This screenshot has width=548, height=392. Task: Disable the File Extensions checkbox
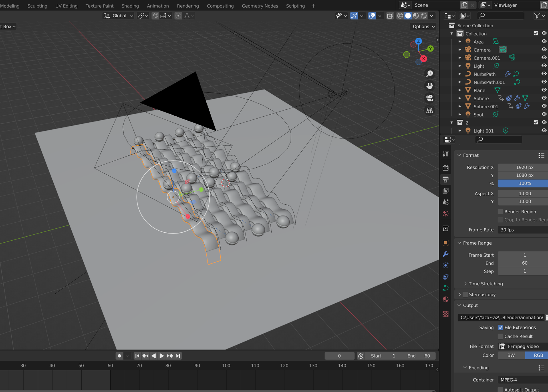click(x=500, y=327)
